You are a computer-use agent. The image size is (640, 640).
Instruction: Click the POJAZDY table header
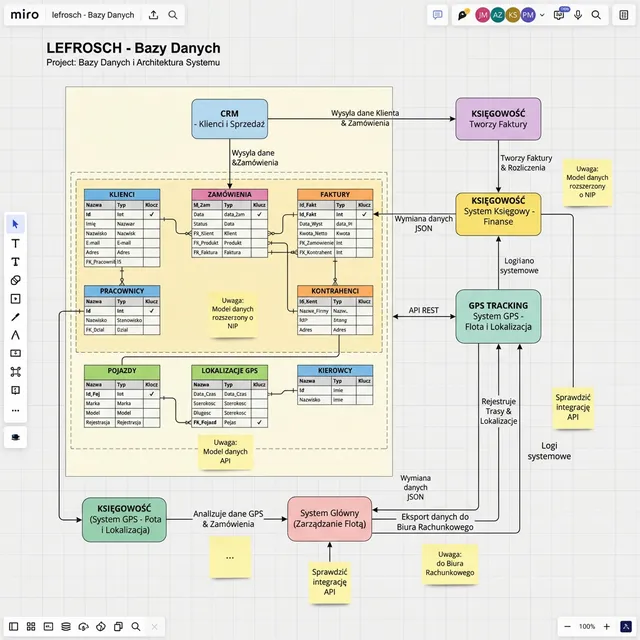tap(122, 371)
